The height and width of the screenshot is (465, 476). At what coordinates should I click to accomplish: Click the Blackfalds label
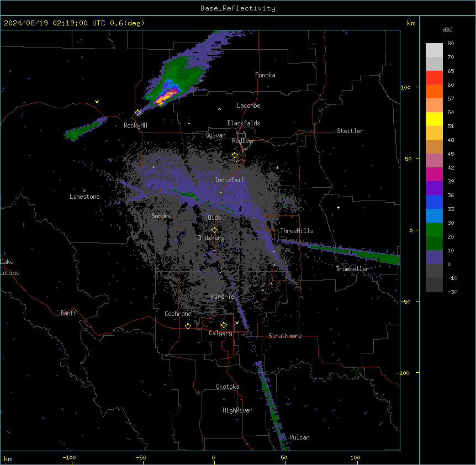click(x=244, y=123)
